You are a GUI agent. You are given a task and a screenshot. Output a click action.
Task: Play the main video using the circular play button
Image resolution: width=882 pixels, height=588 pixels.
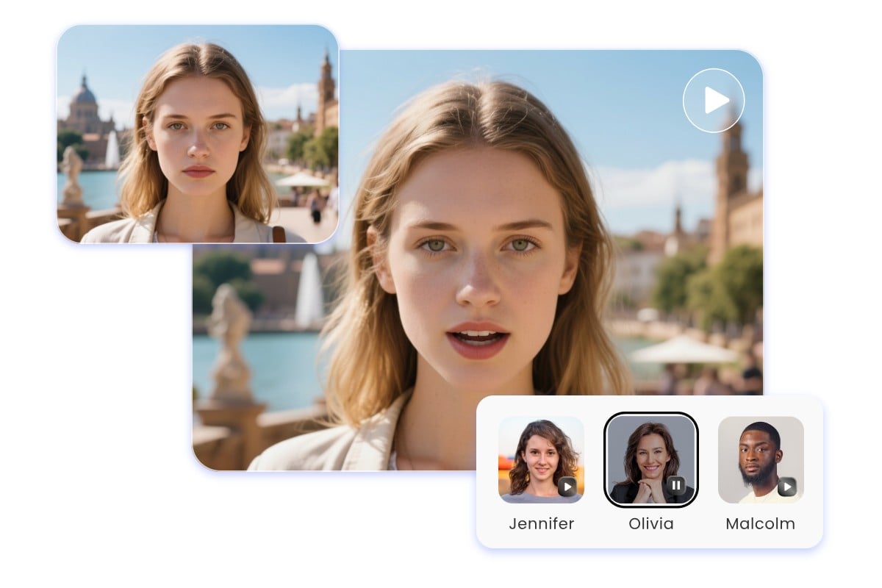[713, 101]
